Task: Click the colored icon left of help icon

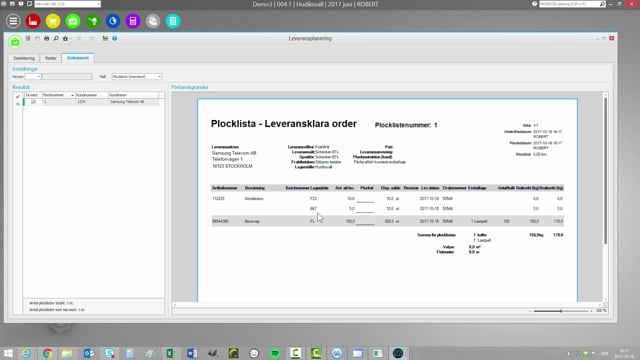Action: (x=105, y=38)
